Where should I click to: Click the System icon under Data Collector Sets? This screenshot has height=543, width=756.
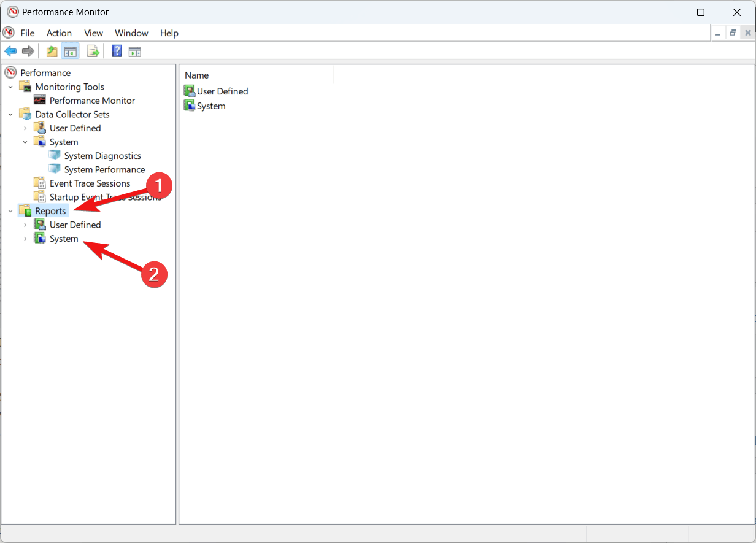coord(40,142)
